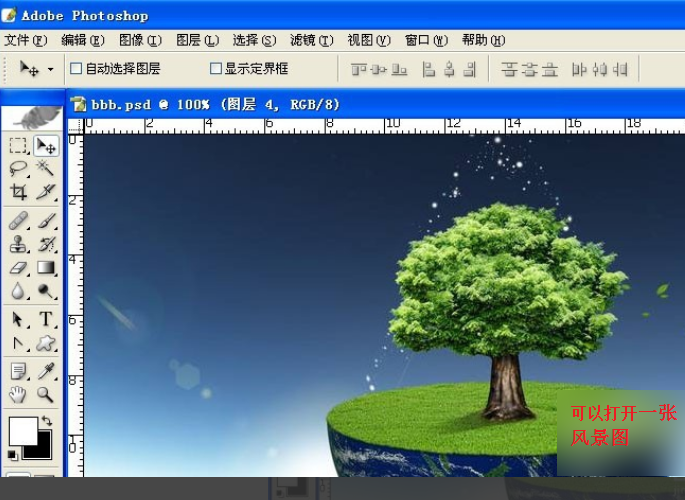Screen dimensions: 685x500
Task: Swap foreground and background colors
Action: pyautogui.click(x=46, y=422)
